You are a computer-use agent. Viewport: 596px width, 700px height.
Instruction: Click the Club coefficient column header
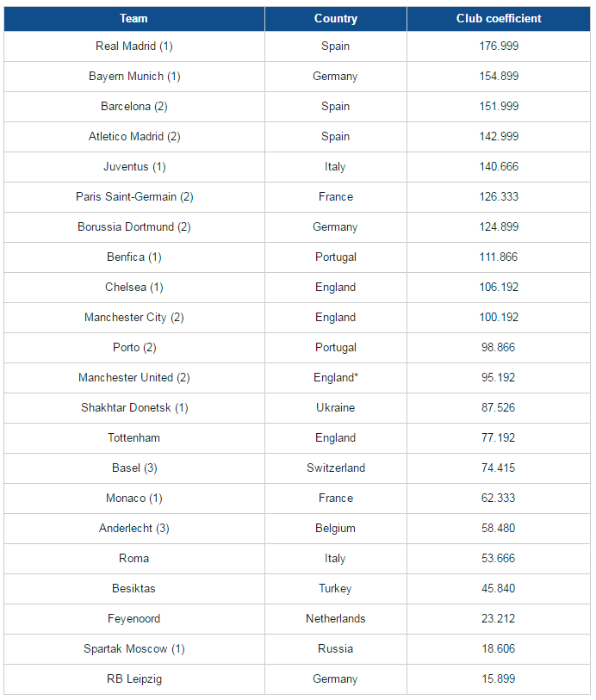499,18
